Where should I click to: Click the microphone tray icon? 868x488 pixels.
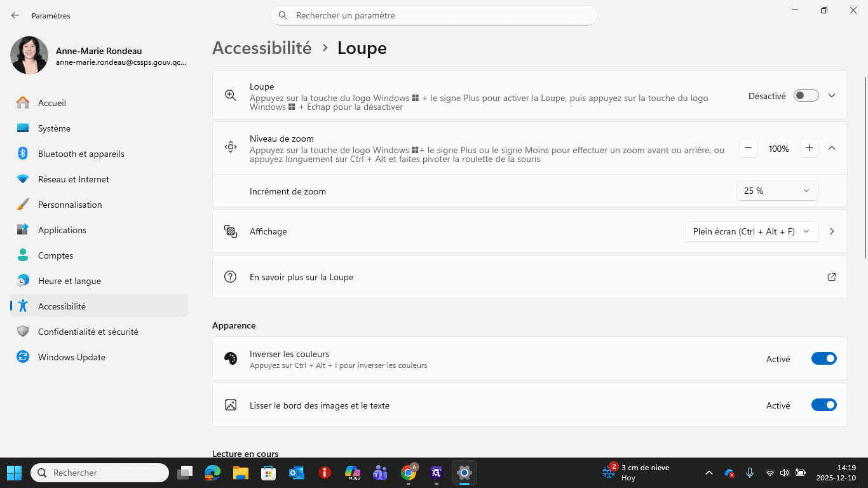coord(750,473)
